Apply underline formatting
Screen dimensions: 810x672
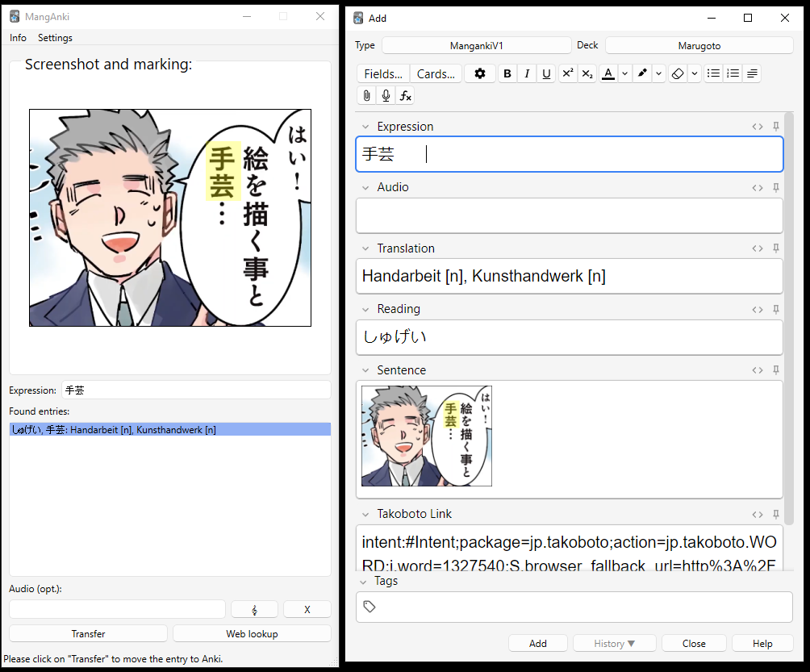546,73
